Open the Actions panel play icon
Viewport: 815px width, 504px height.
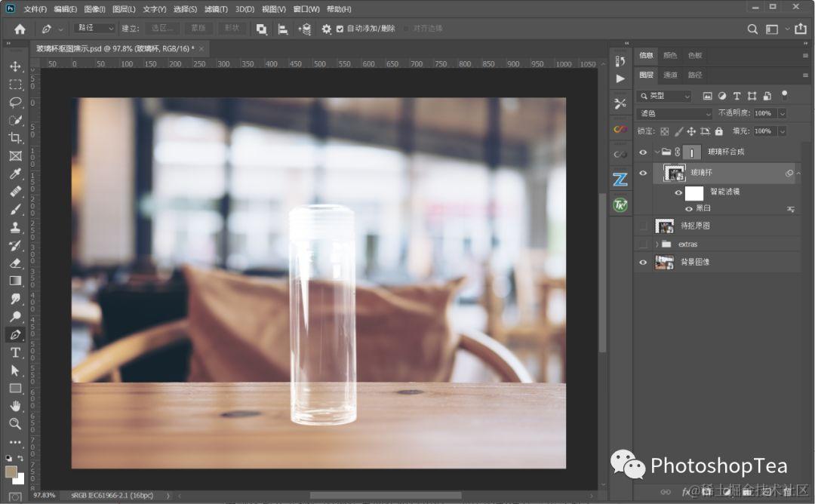click(x=620, y=78)
